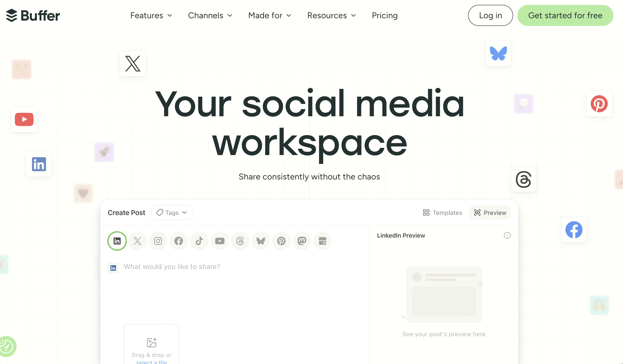Select the LinkedIn channel in composer
623x364 pixels.
click(117, 241)
